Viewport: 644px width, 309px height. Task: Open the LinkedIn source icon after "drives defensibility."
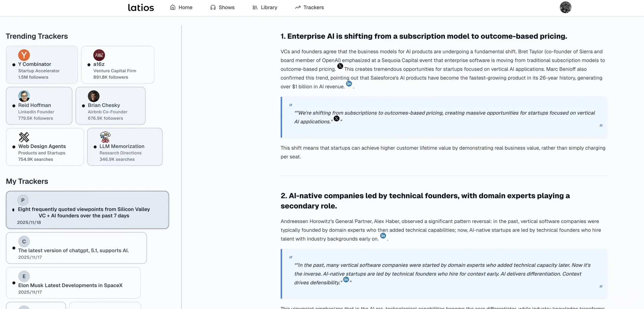(346, 279)
